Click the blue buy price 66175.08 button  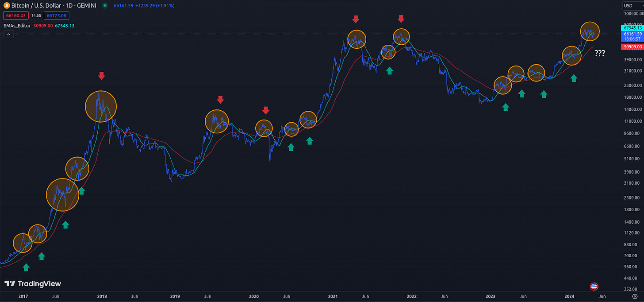(56, 15)
